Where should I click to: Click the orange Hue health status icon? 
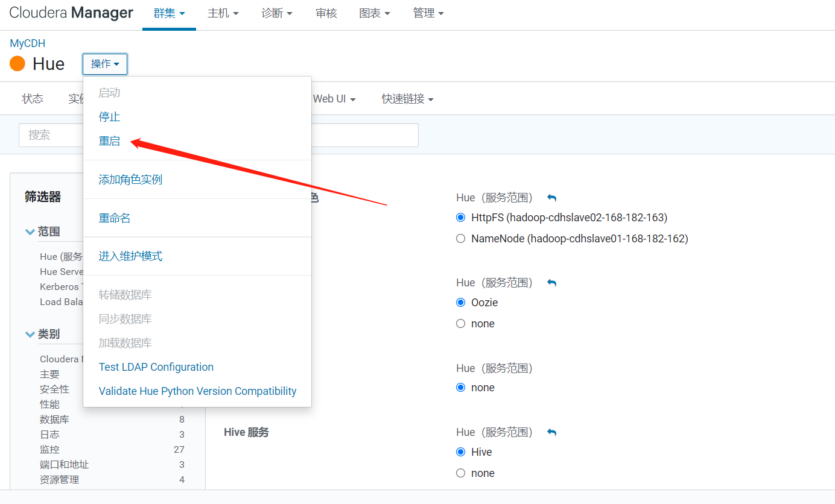pyautogui.click(x=17, y=63)
